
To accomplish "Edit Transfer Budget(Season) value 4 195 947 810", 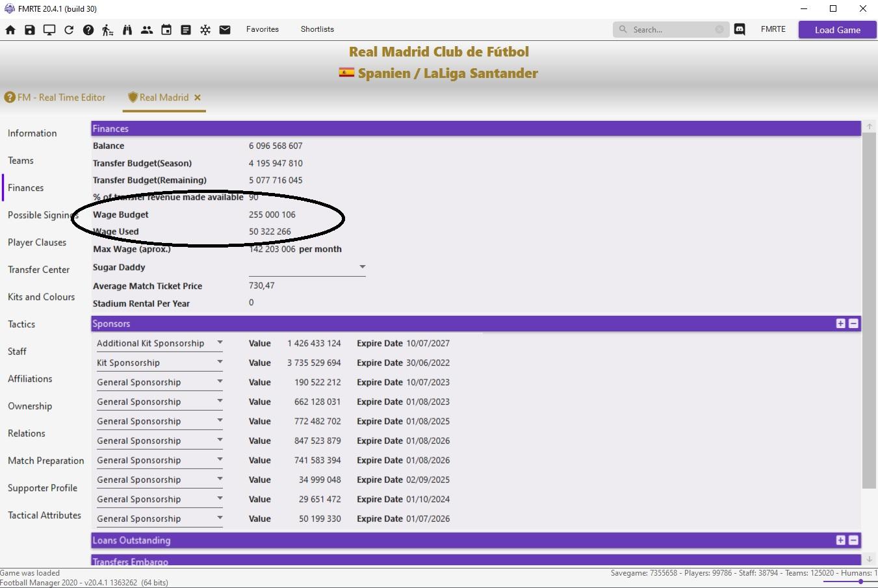I will click(276, 163).
